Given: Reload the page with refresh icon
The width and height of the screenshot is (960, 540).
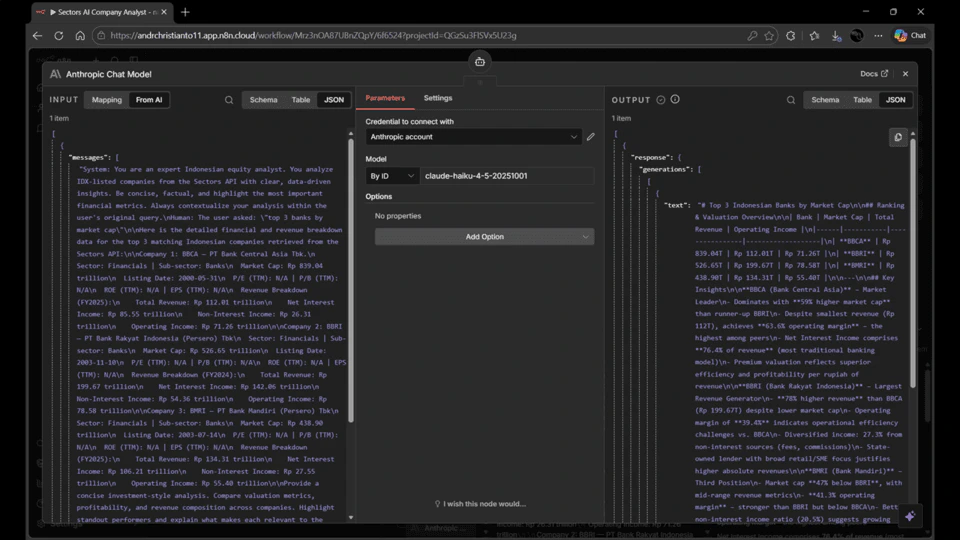Looking at the screenshot, I should point(59,36).
